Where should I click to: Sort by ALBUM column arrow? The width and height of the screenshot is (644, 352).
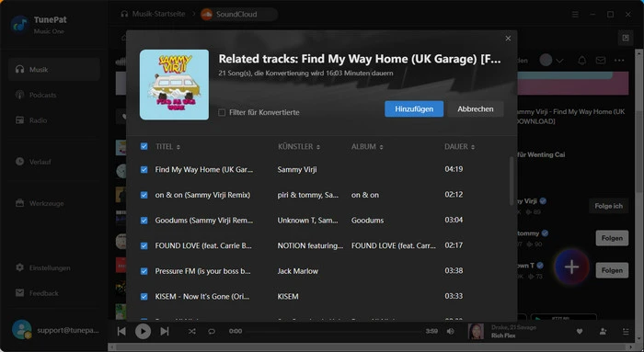[x=381, y=147]
